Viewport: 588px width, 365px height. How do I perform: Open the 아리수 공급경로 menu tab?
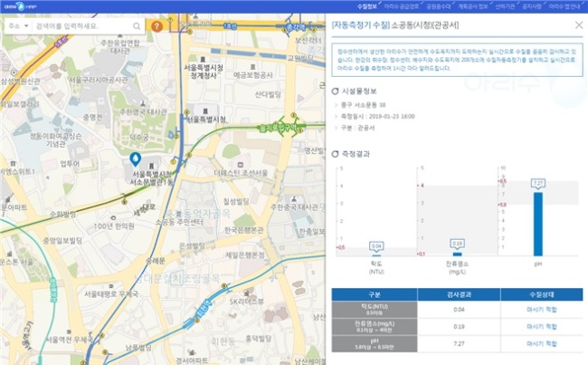[402, 6]
